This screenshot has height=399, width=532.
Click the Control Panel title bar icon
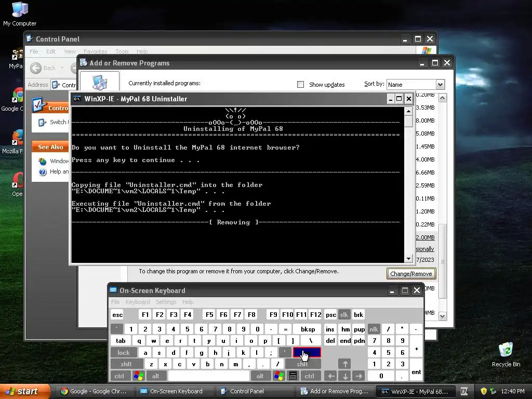(30, 38)
